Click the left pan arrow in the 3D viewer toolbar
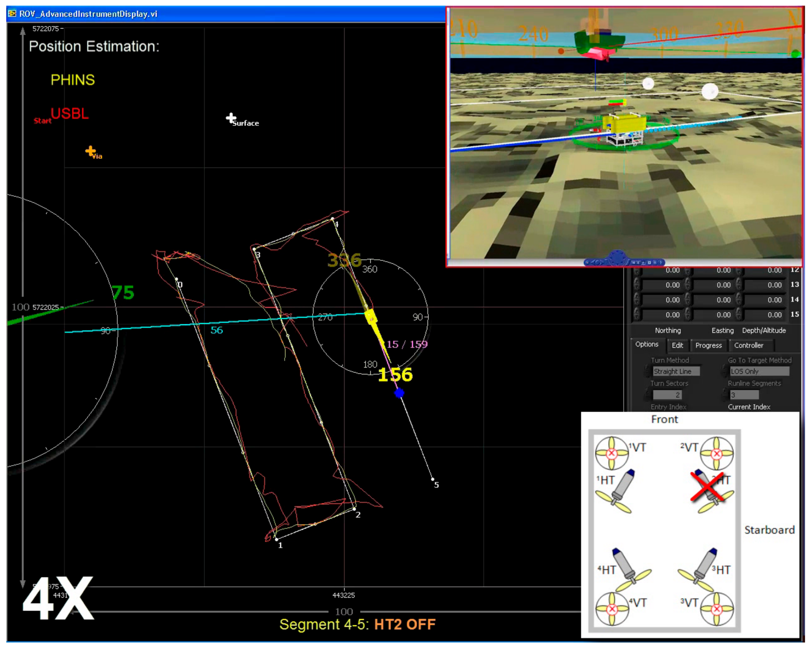This screenshot has height=649, width=812. click(594, 262)
